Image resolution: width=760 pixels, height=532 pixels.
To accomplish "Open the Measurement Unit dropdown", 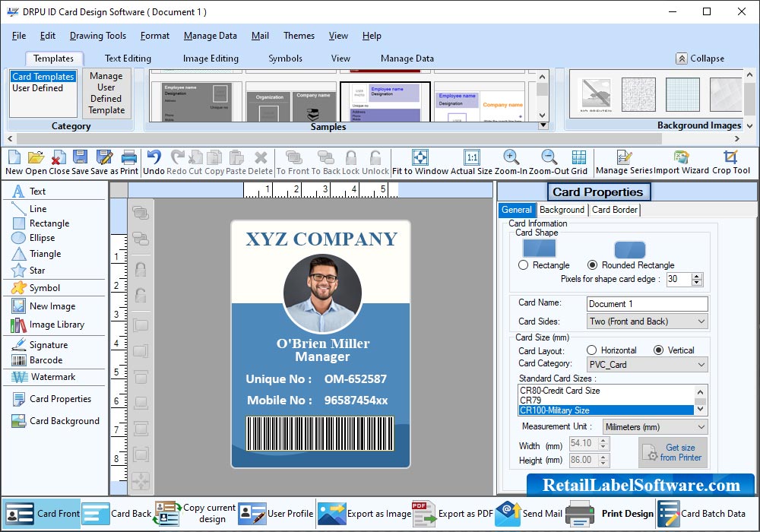I will [x=655, y=427].
